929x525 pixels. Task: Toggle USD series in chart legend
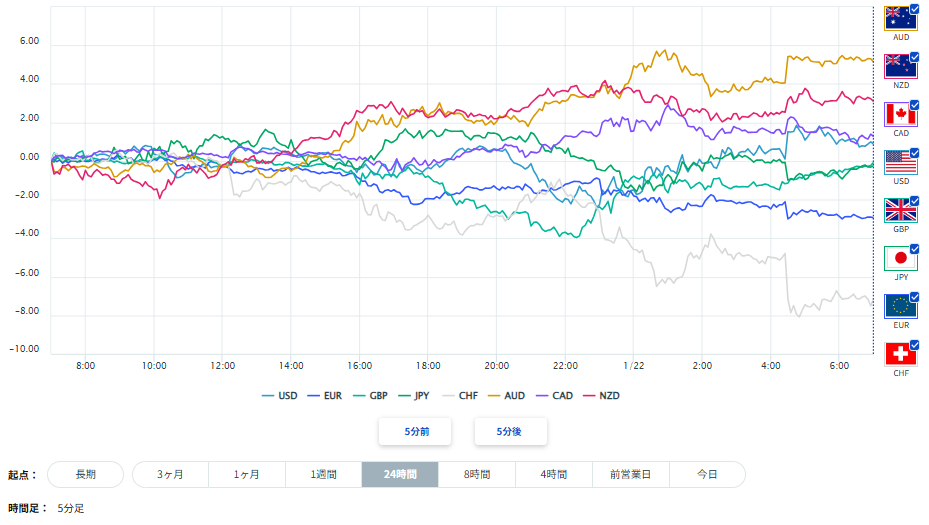[280, 396]
